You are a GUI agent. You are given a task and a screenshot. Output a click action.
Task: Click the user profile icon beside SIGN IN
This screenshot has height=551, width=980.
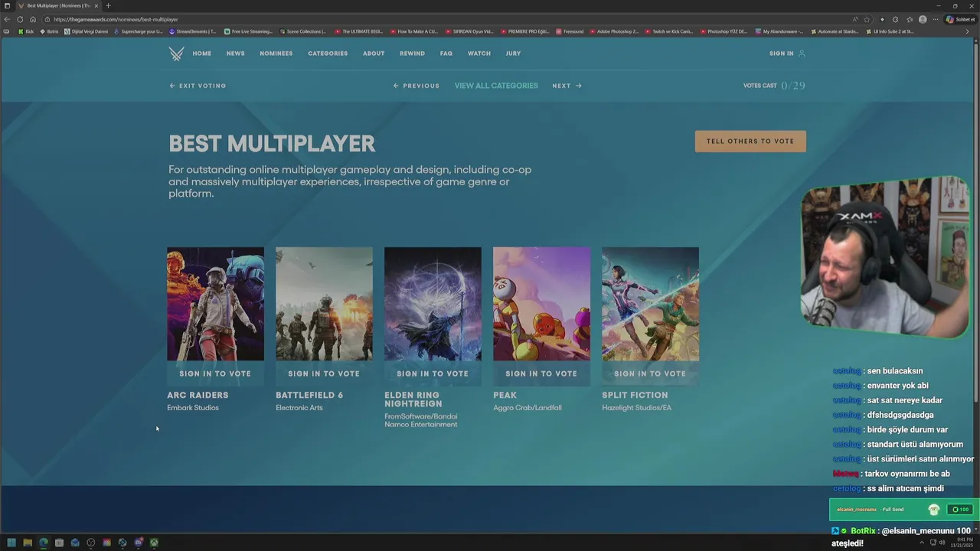[802, 54]
